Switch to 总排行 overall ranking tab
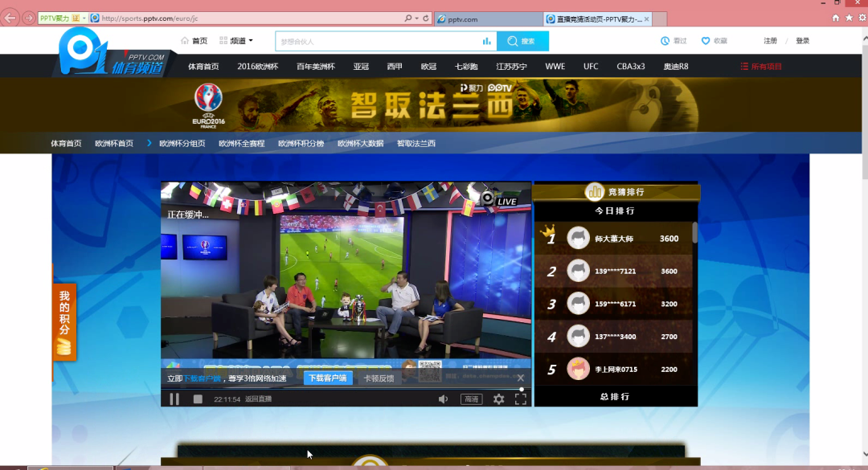 click(x=615, y=397)
